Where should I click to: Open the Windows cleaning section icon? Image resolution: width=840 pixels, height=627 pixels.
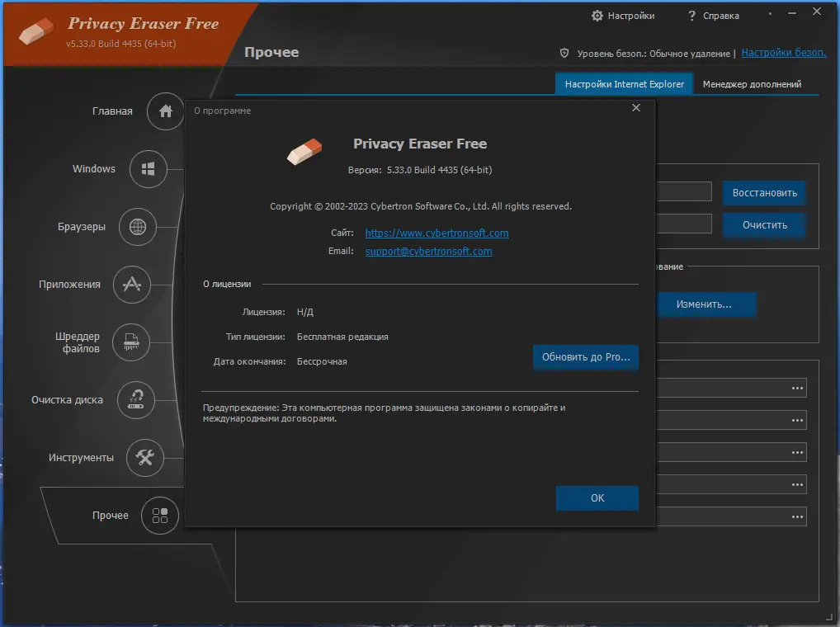(x=148, y=169)
